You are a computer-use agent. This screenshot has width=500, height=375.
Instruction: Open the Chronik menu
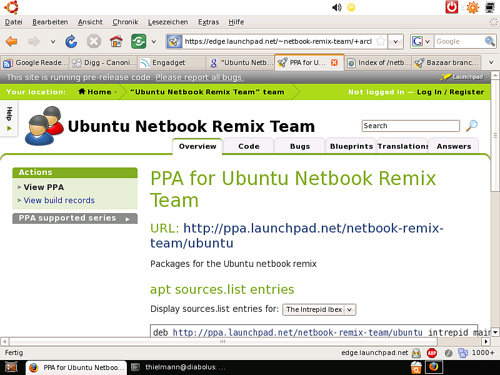tap(125, 22)
